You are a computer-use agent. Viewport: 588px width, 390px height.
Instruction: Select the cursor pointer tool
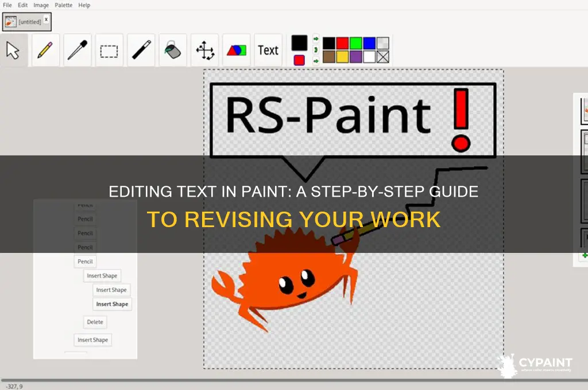tap(14, 50)
